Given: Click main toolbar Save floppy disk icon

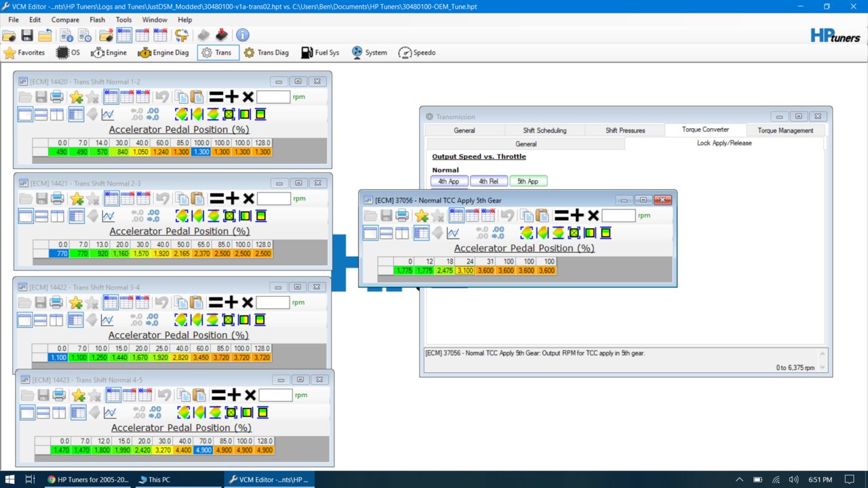Looking at the screenshot, I should point(27,35).
